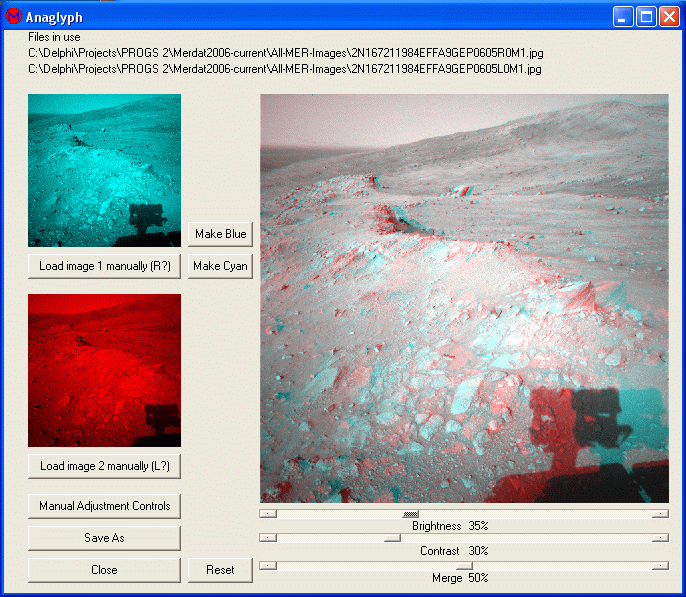The image size is (686, 597).
Task: Click the Save As button
Action: (x=105, y=538)
